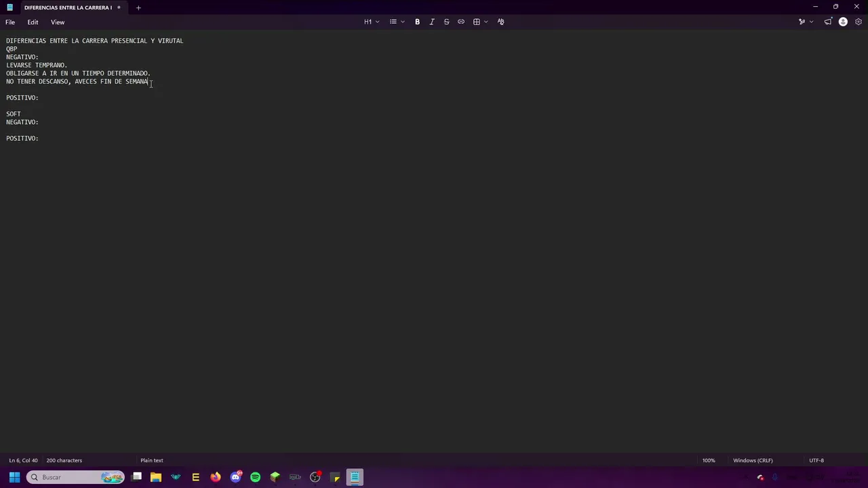
Task: Click the title line DIFERENCIAS ENTRE LA CARRERA
Action: (95, 41)
